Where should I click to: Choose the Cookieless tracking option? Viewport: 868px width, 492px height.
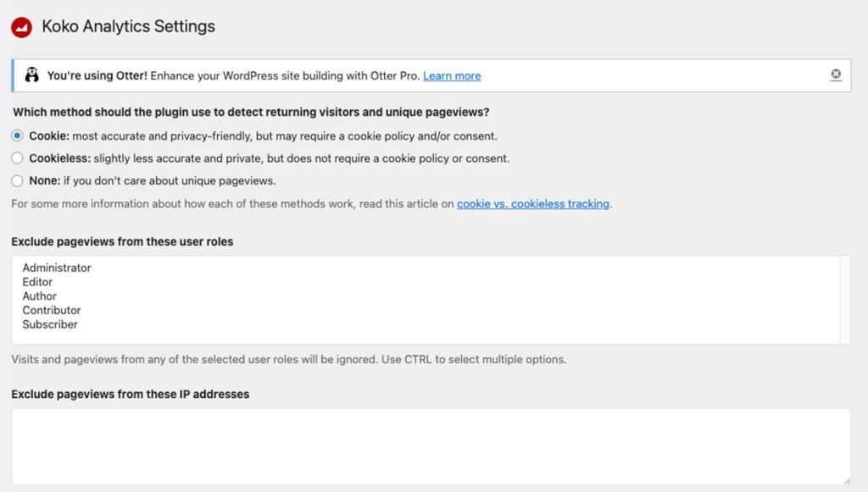pos(17,158)
